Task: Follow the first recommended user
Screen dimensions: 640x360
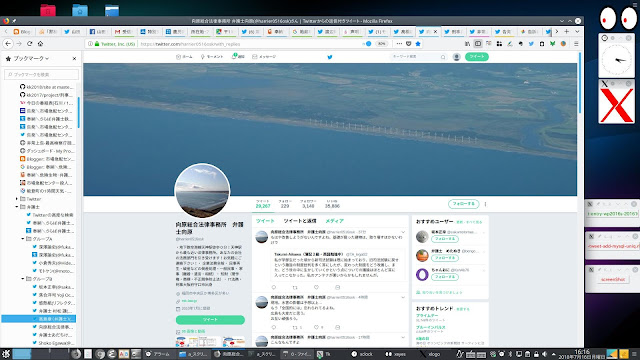Action: (x=444, y=239)
